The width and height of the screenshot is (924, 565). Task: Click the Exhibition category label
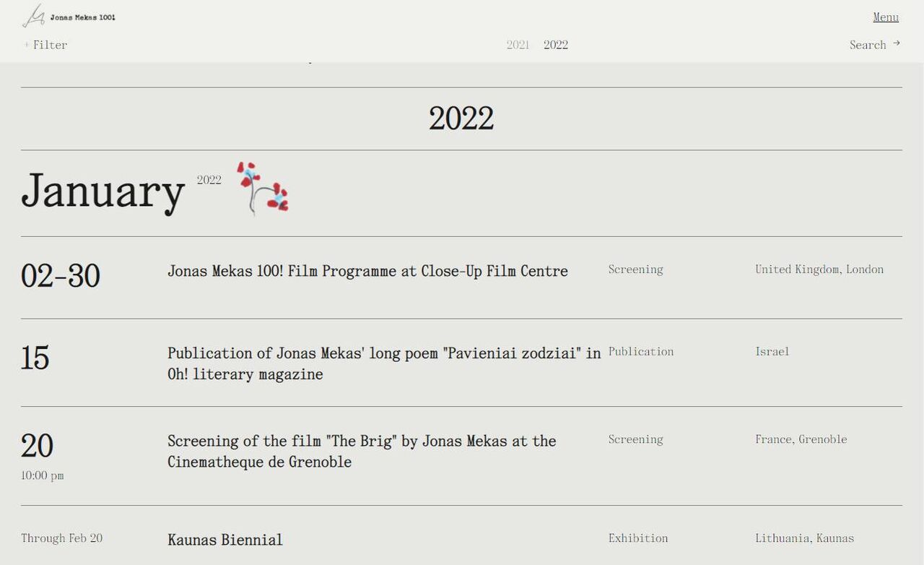[x=638, y=538]
